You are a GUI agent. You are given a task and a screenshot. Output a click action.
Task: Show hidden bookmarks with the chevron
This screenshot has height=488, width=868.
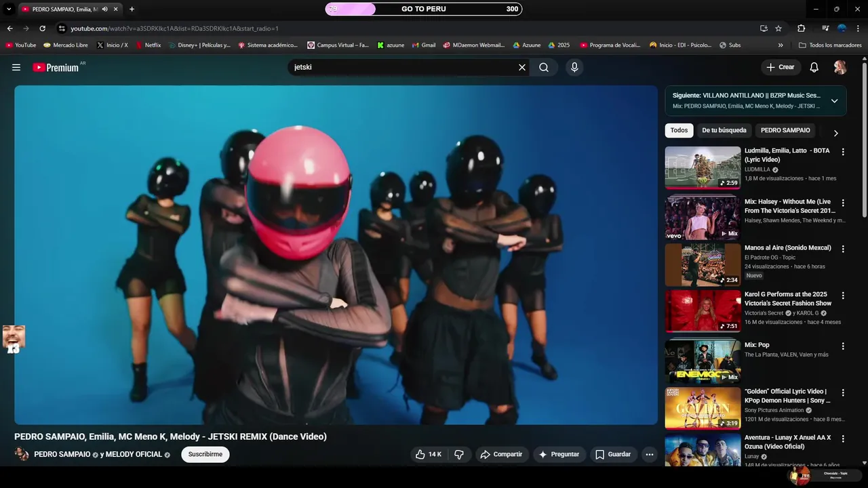pos(781,45)
